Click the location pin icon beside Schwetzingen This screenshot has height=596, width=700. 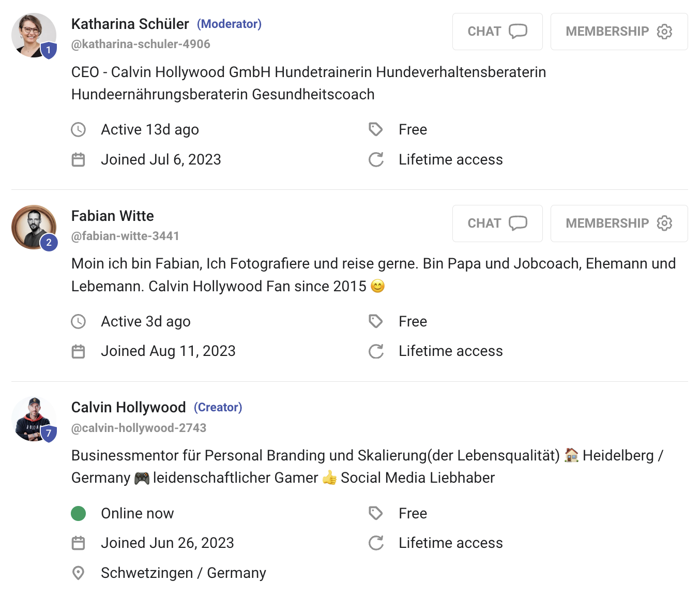pyautogui.click(x=78, y=573)
